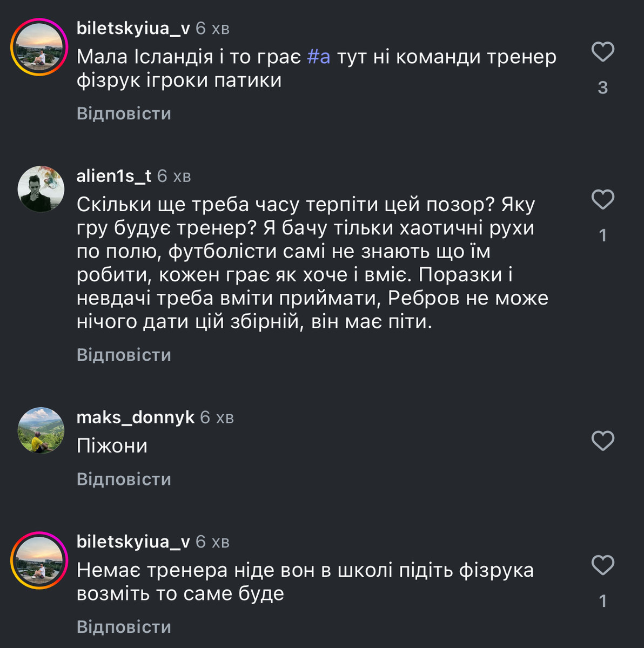This screenshot has width=644, height=648.
Task: Reply to the Мала Ісландія comment
Action: click(124, 113)
